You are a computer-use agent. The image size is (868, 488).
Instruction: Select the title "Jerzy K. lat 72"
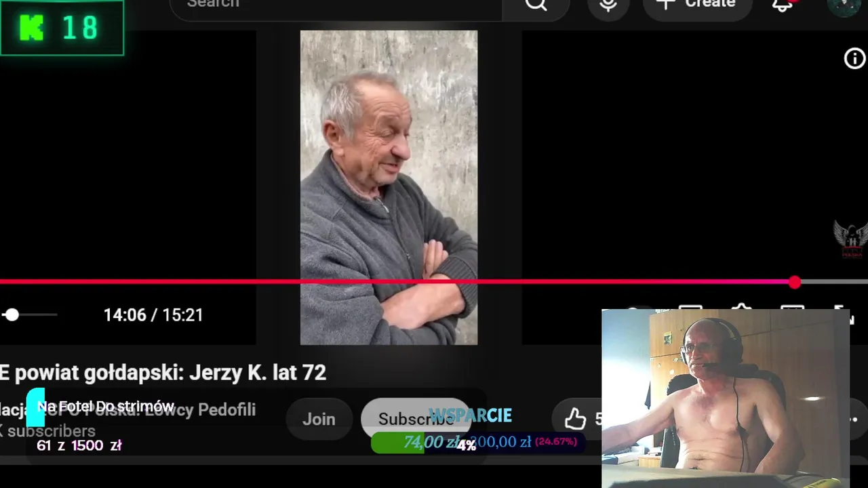pos(258,372)
